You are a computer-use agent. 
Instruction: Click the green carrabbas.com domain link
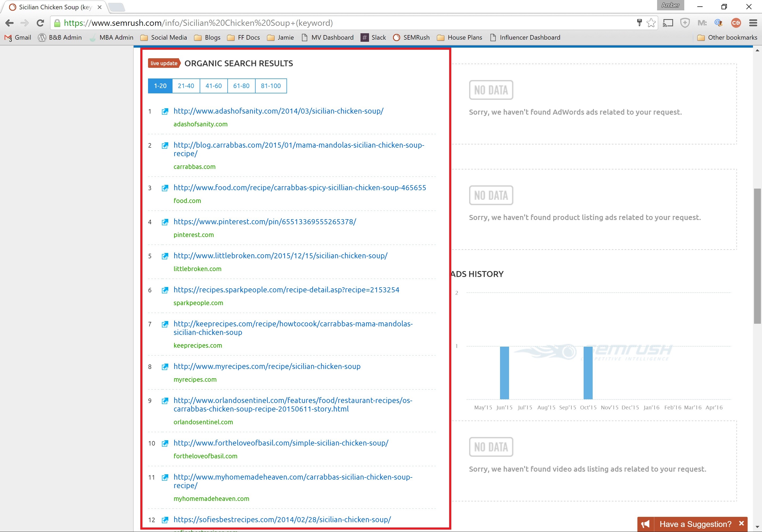[x=194, y=167]
